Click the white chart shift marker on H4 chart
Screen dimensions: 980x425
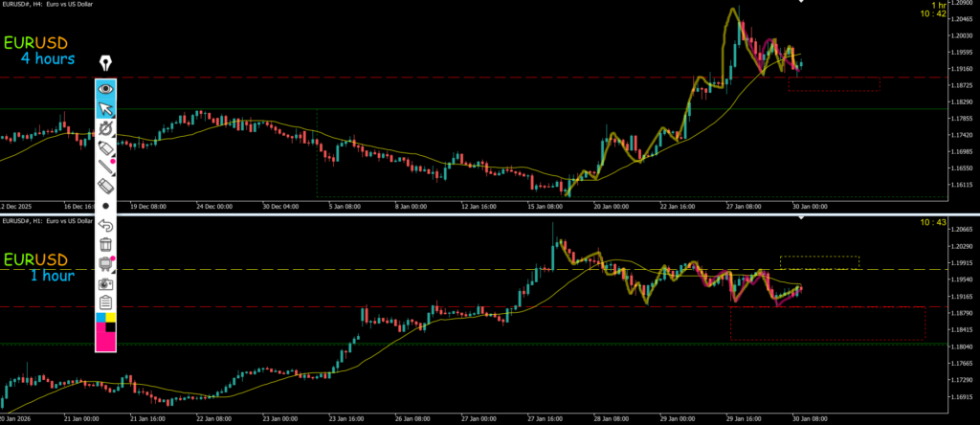[801, 3]
